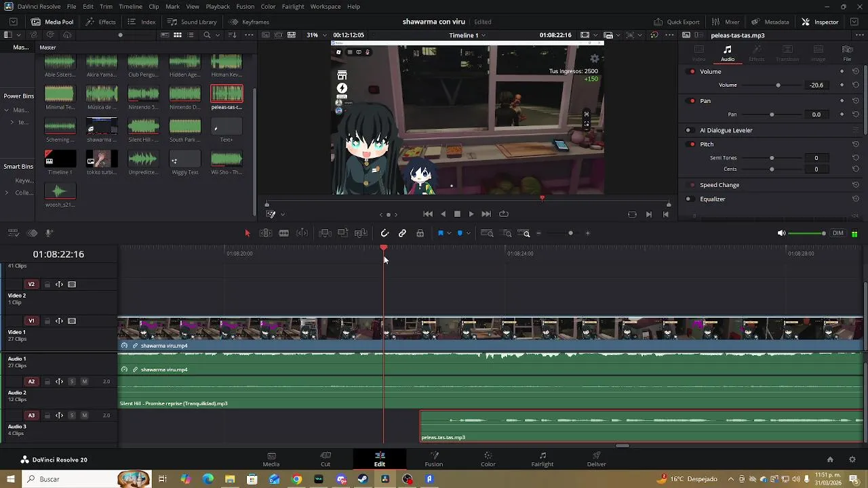The width and height of the screenshot is (868, 488).
Task: Toggle Auto Track Selector on V2
Action: click(59, 285)
